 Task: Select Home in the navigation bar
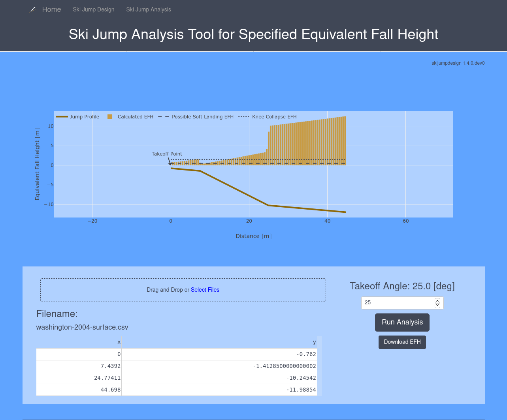[x=51, y=9]
